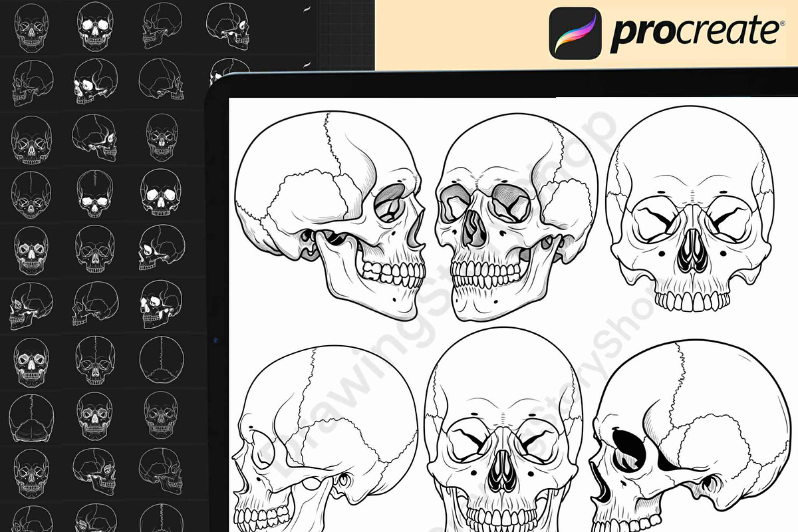Pick middle side skull stamp in ninth brush row
Screen dimensions: 798x532
click(96, 471)
